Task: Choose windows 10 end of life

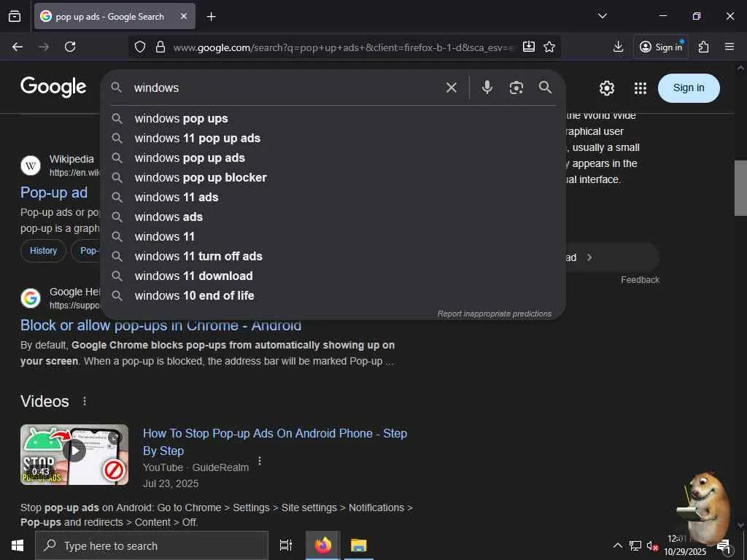Action: coord(333,296)
